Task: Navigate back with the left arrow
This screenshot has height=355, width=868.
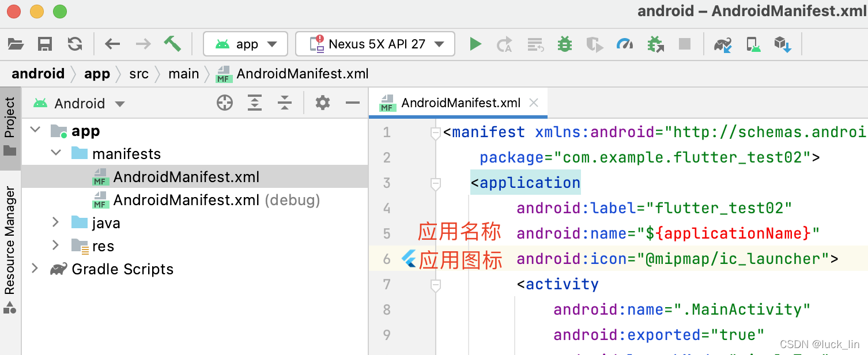Action: (x=113, y=44)
